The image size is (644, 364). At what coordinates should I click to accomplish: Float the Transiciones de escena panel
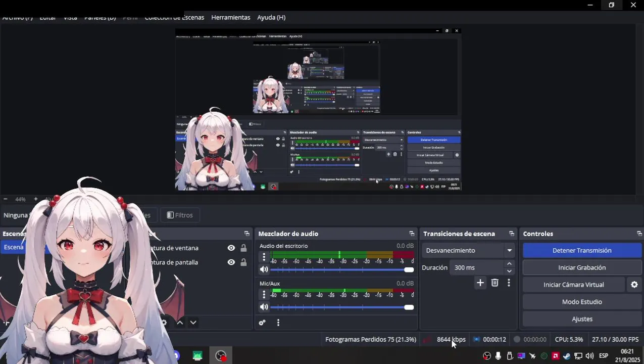pos(512,234)
